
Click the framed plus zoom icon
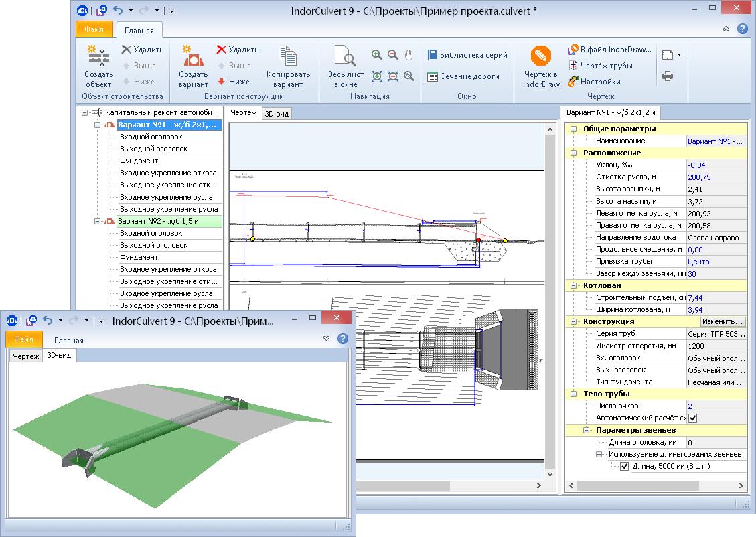click(376, 76)
